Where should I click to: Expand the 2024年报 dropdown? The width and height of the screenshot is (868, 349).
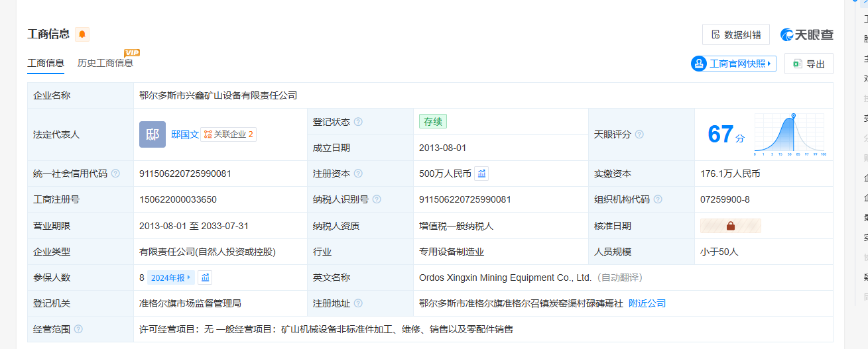tap(171, 277)
